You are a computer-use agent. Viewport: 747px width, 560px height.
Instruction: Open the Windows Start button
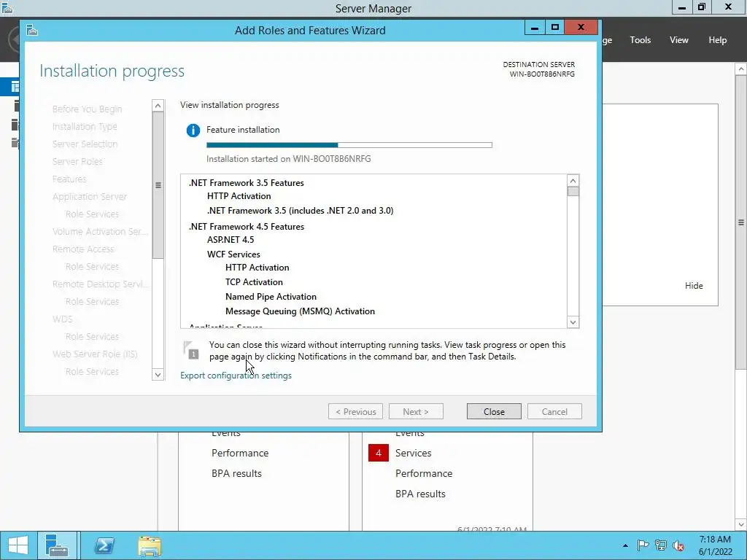18,545
